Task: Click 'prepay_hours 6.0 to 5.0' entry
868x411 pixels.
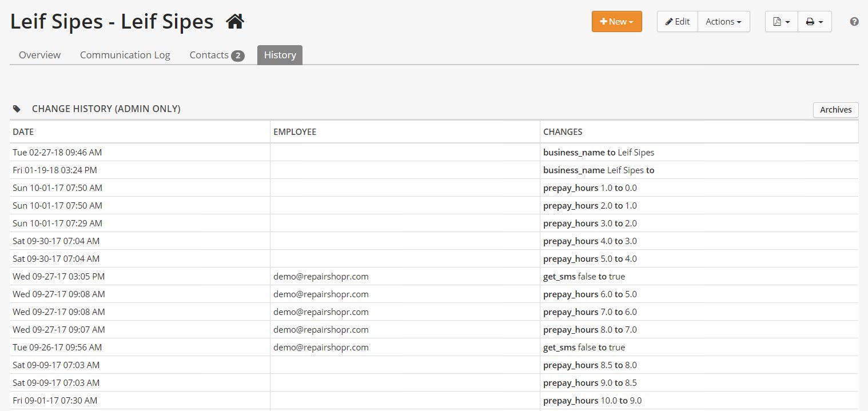Action: pyautogui.click(x=590, y=294)
